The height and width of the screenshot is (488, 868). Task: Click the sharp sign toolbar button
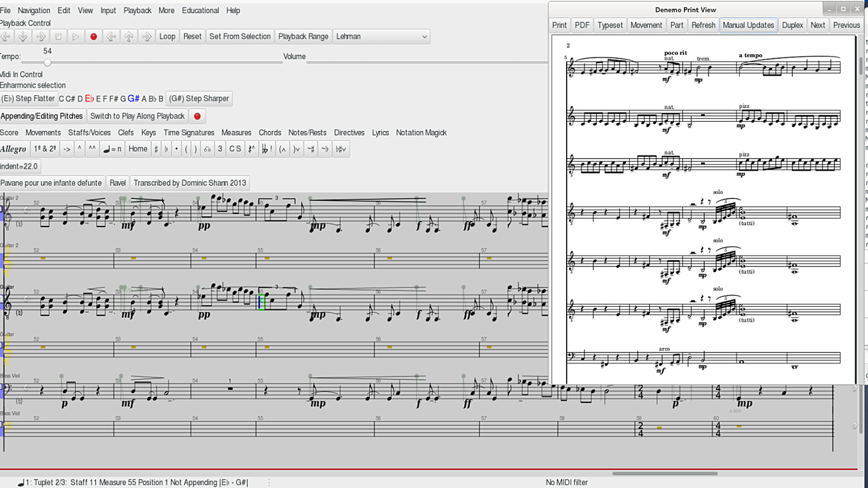pos(156,149)
